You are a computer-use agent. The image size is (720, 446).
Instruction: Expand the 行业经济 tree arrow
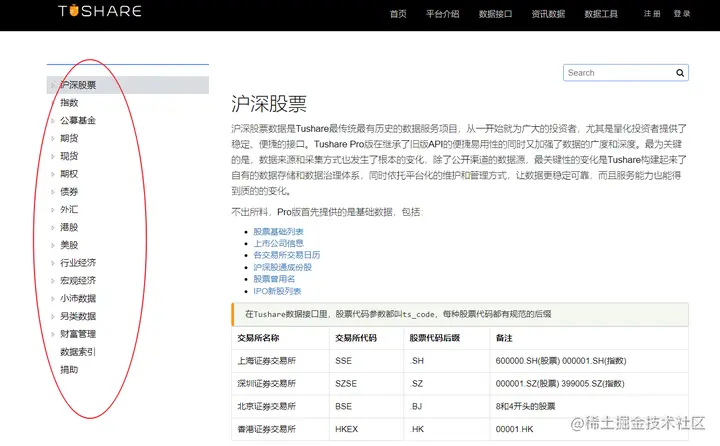click(53, 263)
